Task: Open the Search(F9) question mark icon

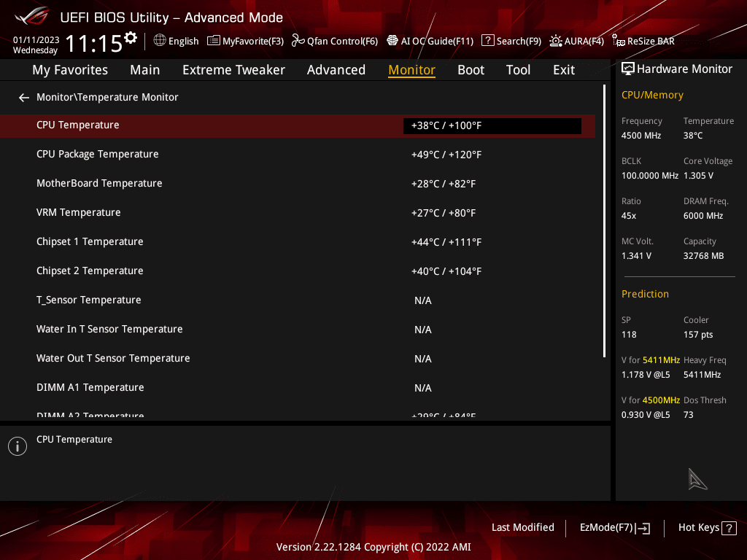Action: (x=487, y=41)
